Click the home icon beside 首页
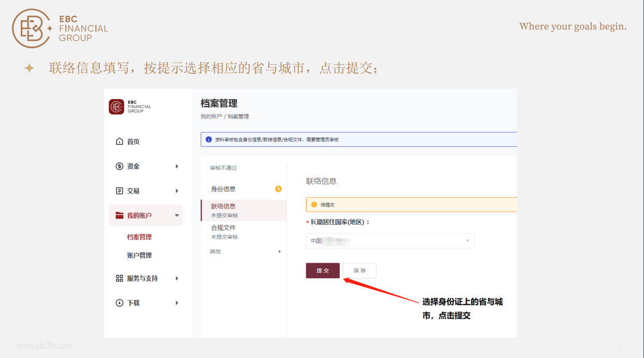 coord(120,142)
